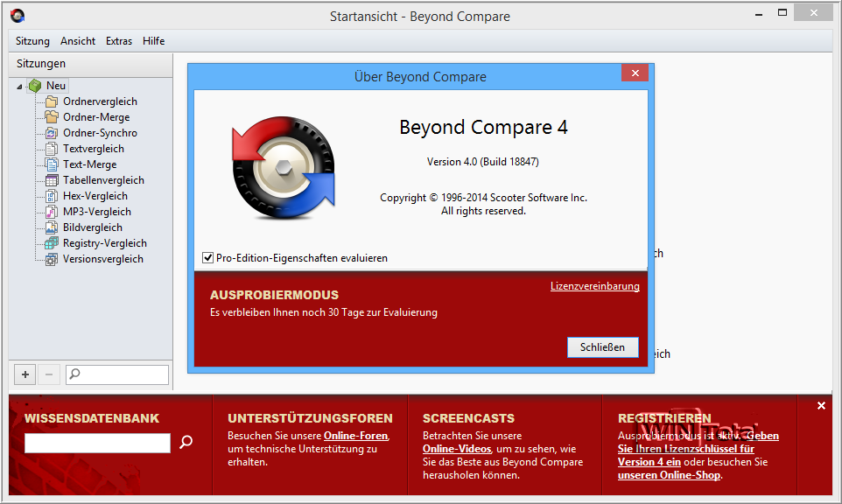Click the Wissensdatenbank search field

click(97, 443)
